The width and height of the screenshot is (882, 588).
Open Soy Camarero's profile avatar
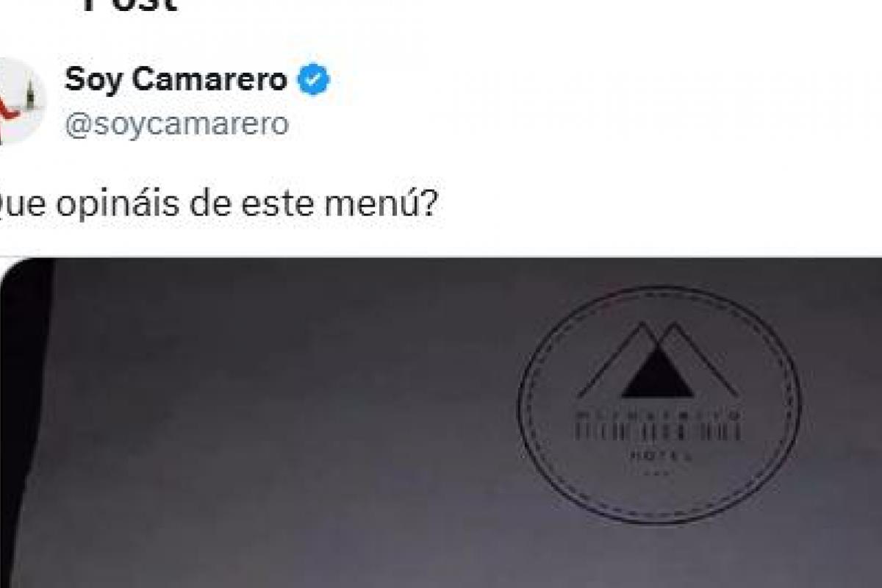click(21, 101)
